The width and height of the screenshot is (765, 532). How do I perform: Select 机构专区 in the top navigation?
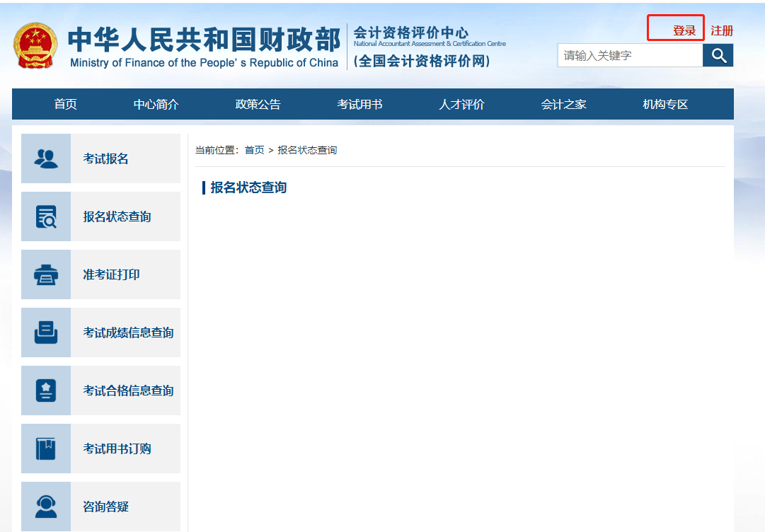point(664,103)
